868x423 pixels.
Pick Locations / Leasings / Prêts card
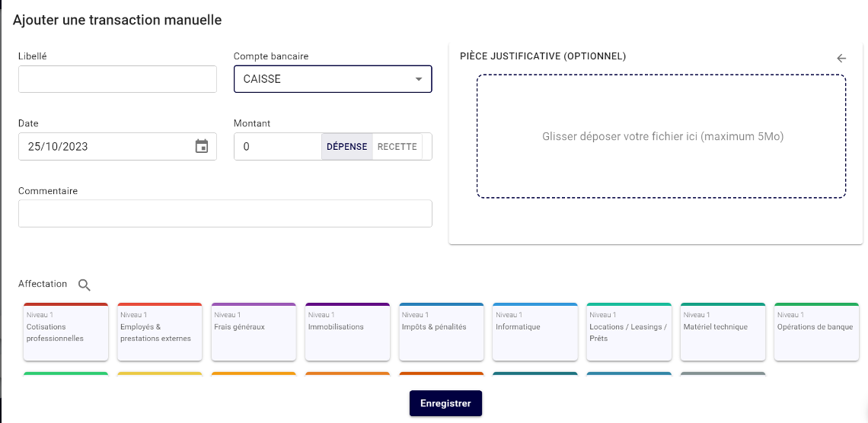(629, 332)
